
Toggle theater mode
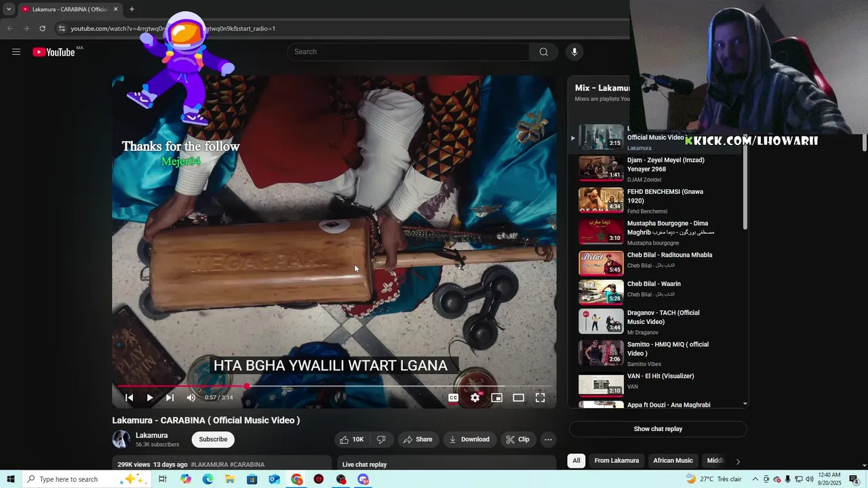pos(519,398)
